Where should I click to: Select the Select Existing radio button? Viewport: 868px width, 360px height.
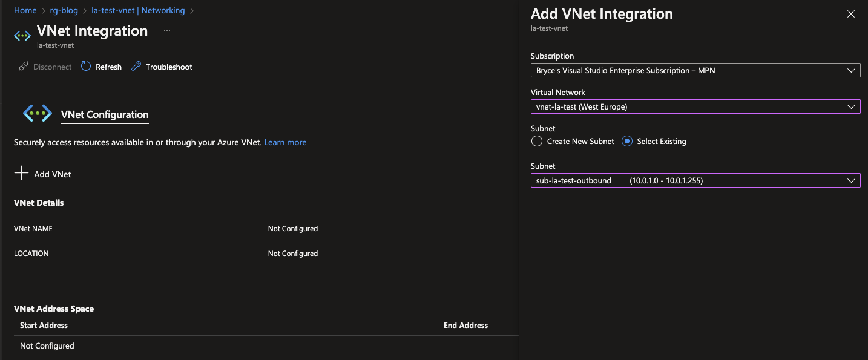click(x=627, y=141)
